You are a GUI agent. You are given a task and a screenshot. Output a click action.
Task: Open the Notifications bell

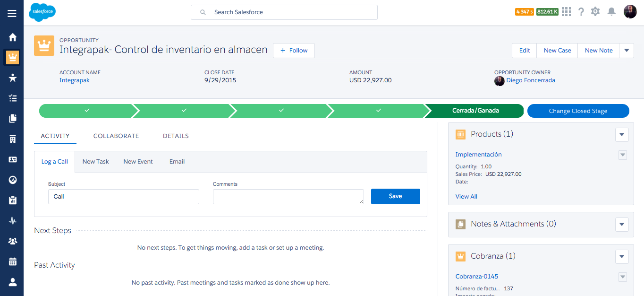[x=611, y=11]
